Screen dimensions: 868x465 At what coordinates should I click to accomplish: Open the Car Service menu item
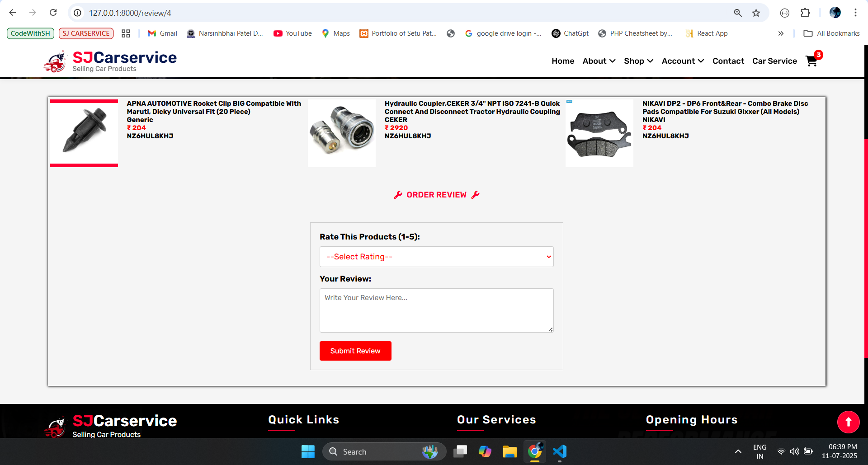774,61
